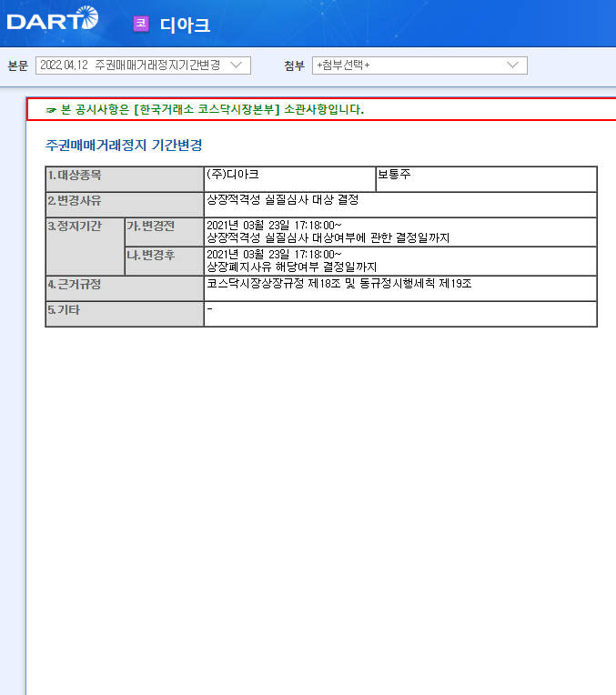The width and height of the screenshot is (616, 695).
Task: Click the 코스닥시장상장규정 제18조 cell text
Action: [x=339, y=284]
